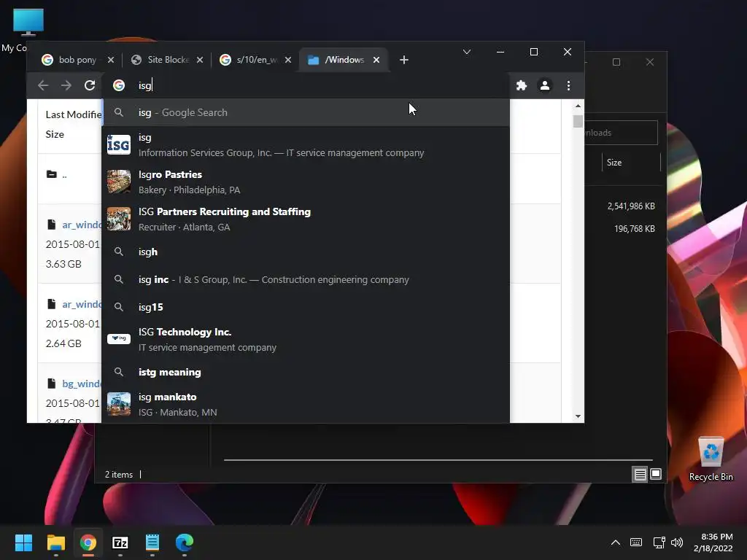Open the Chrome profile avatar
Image resolution: width=747 pixels, height=560 pixels.
pos(545,85)
